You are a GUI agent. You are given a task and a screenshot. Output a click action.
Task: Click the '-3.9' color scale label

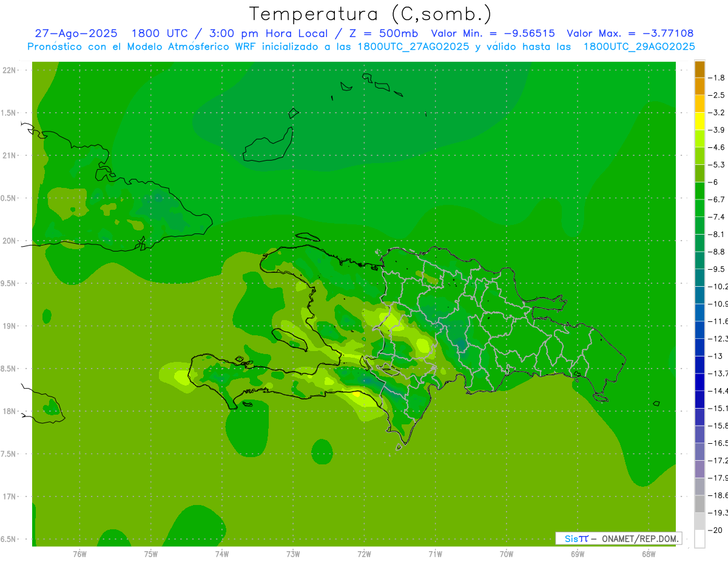[x=716, y=130]
